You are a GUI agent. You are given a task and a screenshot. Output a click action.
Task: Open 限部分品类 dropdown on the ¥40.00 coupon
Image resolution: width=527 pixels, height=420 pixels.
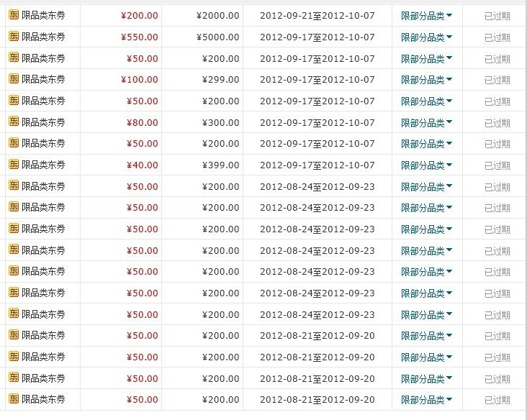coord(426,165)
